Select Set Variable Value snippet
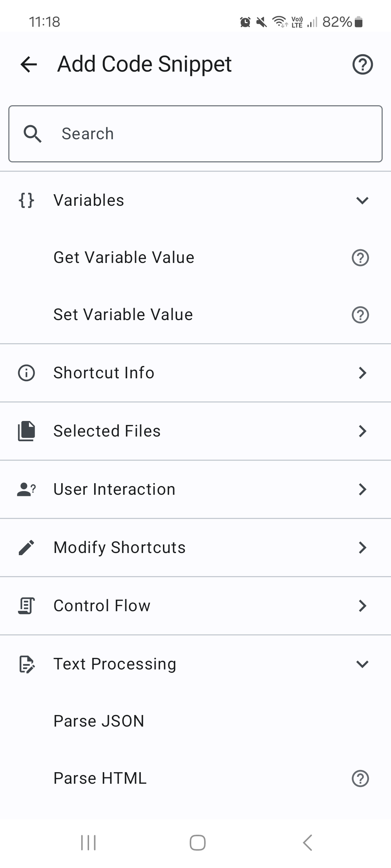 click(123, 315)
